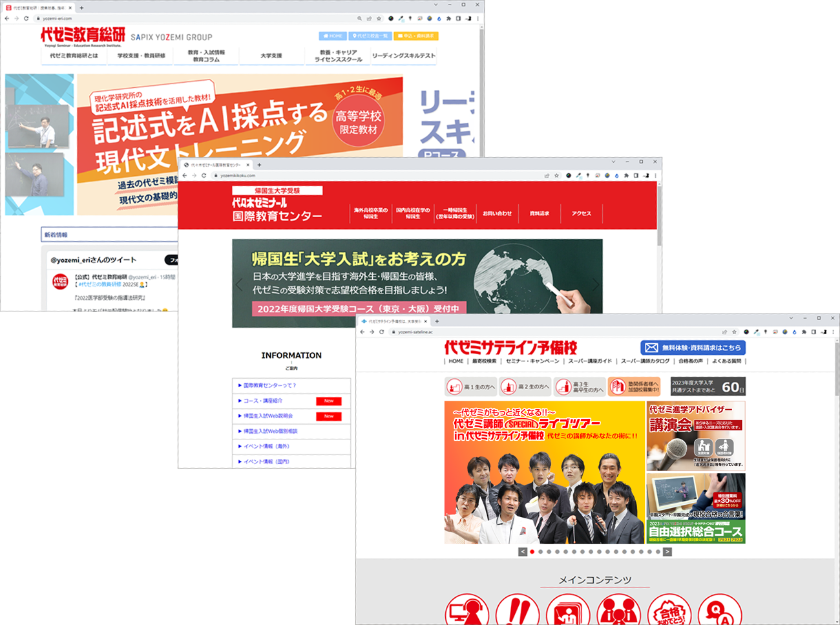
Task: Open the 自由選択総合コース banner
Action: [x=696, y=509]
